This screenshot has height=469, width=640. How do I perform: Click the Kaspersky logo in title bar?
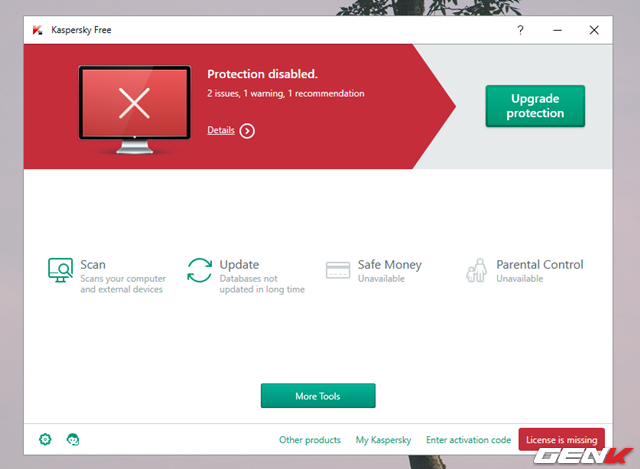tap(37, 30)
